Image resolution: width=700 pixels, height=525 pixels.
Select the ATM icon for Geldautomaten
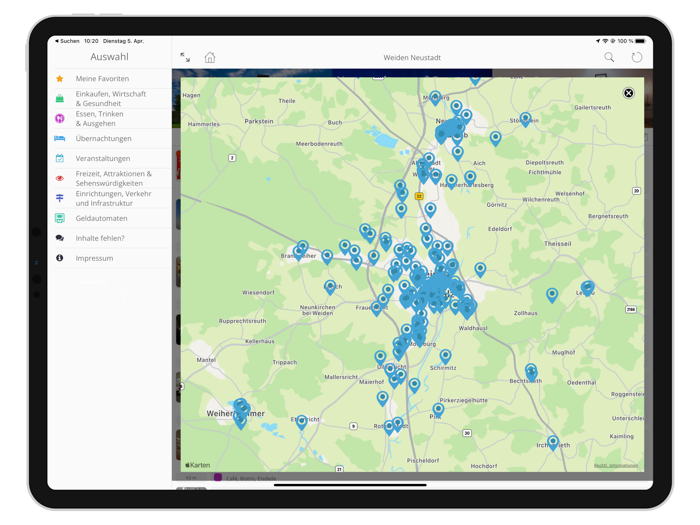[x=59, y=218]
